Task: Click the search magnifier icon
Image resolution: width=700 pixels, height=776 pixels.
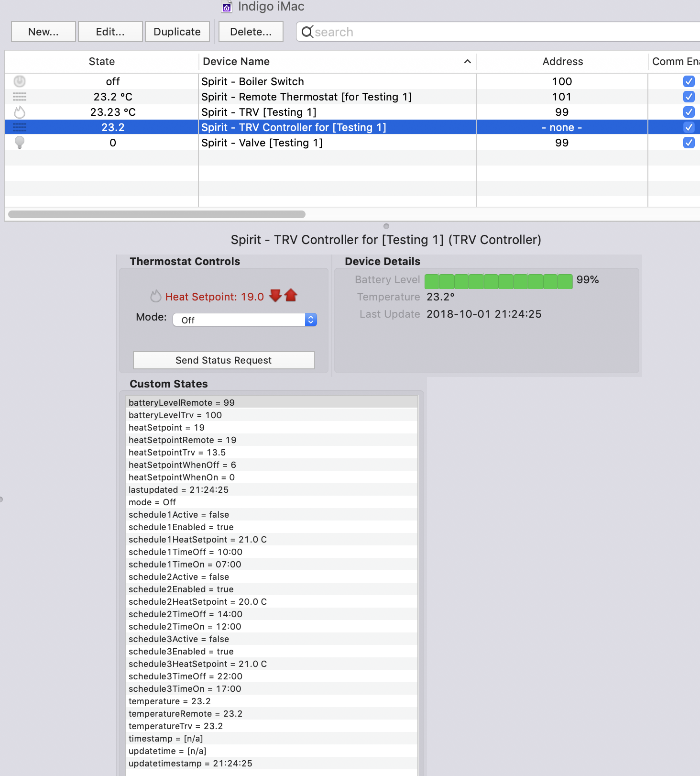Action: pos(307,32)
